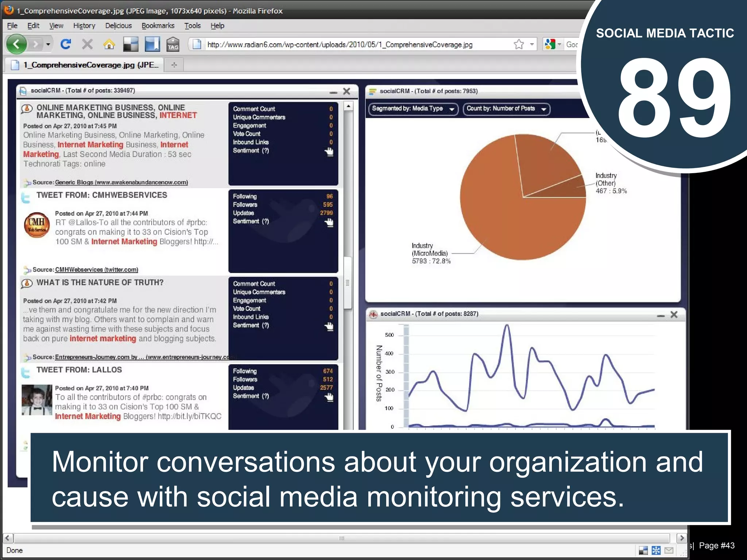Open the URL history dropdown arrow

(532, 44)
